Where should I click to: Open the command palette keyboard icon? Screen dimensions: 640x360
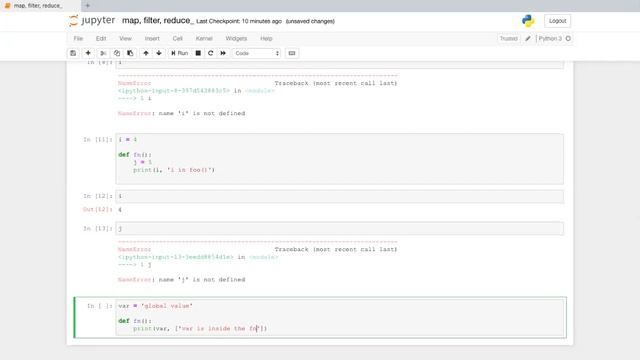292,53
